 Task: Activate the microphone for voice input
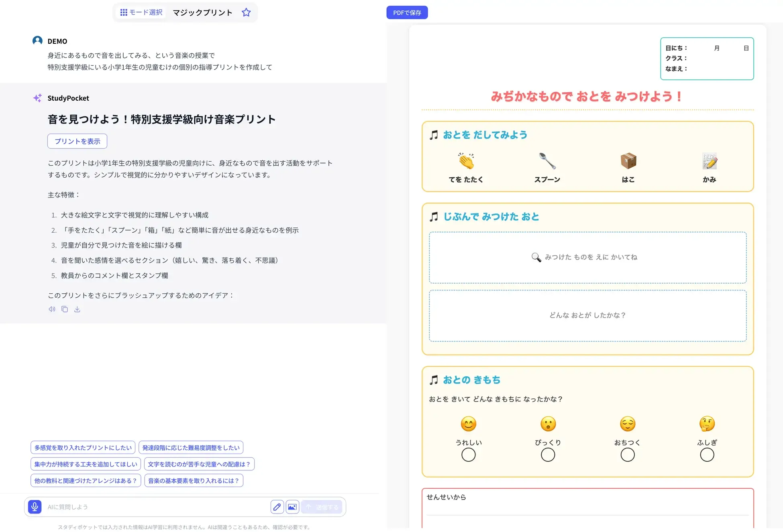(x=35, y=507)
